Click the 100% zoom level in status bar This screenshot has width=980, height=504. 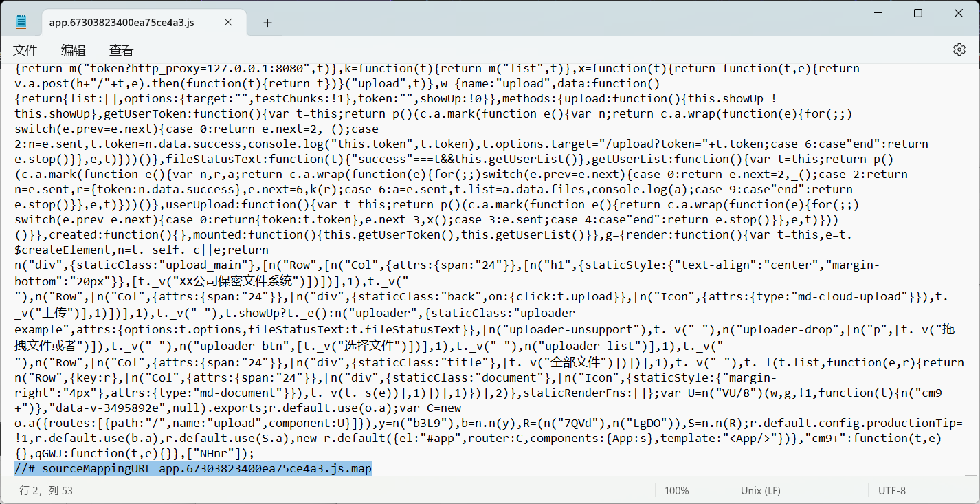(677, 491)
